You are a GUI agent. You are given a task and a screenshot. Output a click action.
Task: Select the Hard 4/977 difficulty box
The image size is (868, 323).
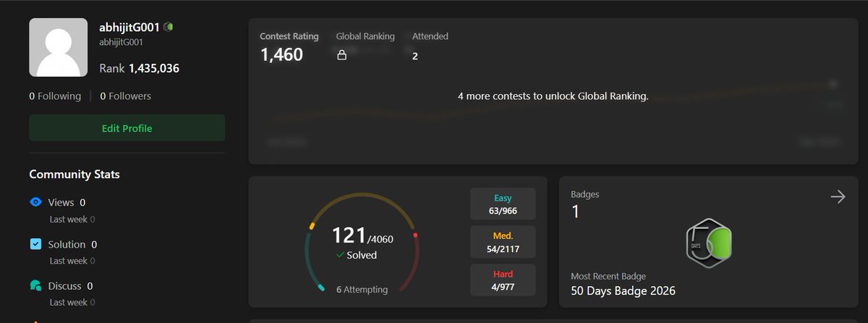[x=503, y=280]
